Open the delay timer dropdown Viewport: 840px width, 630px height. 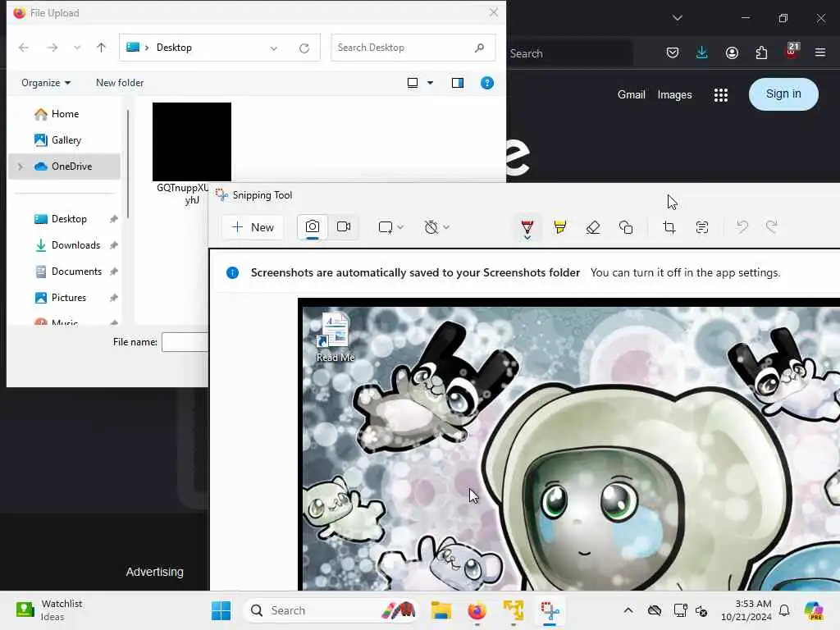point(436,227)
